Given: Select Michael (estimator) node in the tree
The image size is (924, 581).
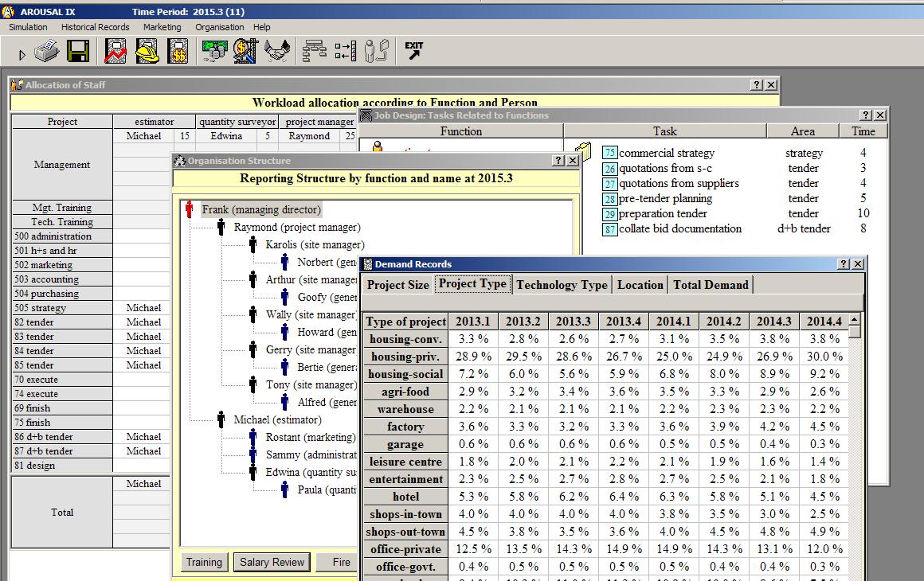Looking at the screenshot, I should [277, 420].
